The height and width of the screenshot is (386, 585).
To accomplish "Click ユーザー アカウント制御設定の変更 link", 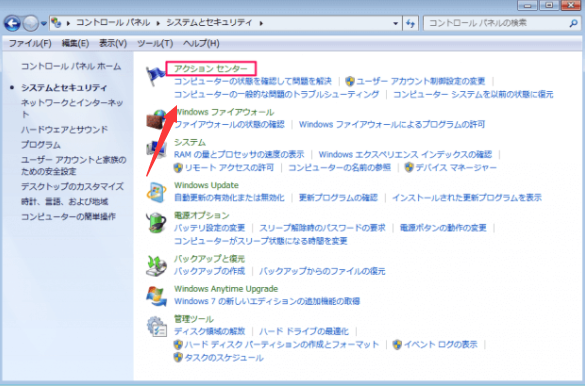I will (420, 81).
